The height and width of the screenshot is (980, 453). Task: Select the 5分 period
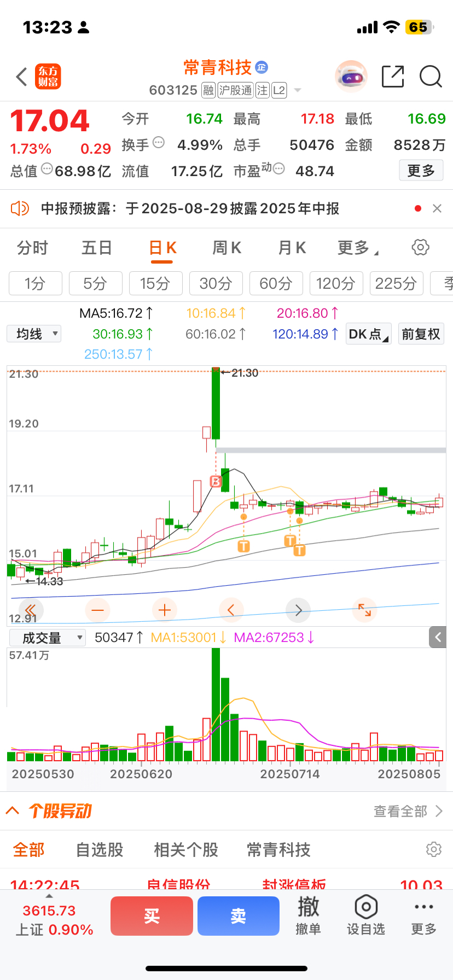pos(96,283)
